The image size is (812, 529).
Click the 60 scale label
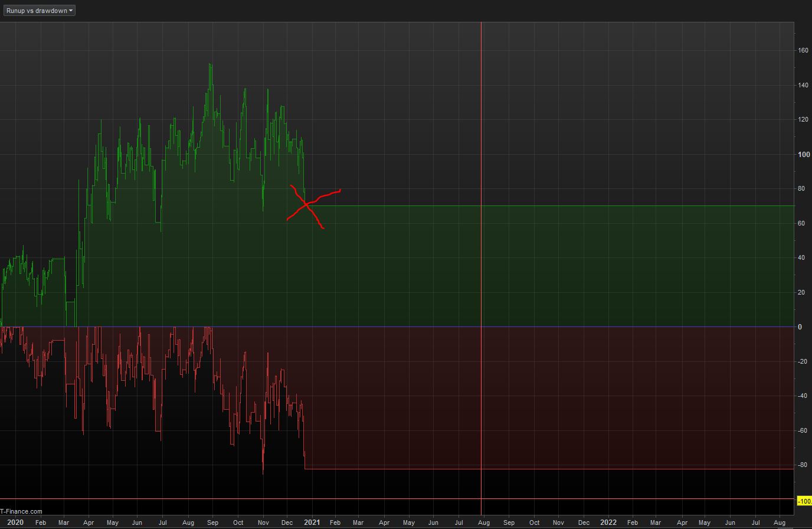[x=801, y=223]
